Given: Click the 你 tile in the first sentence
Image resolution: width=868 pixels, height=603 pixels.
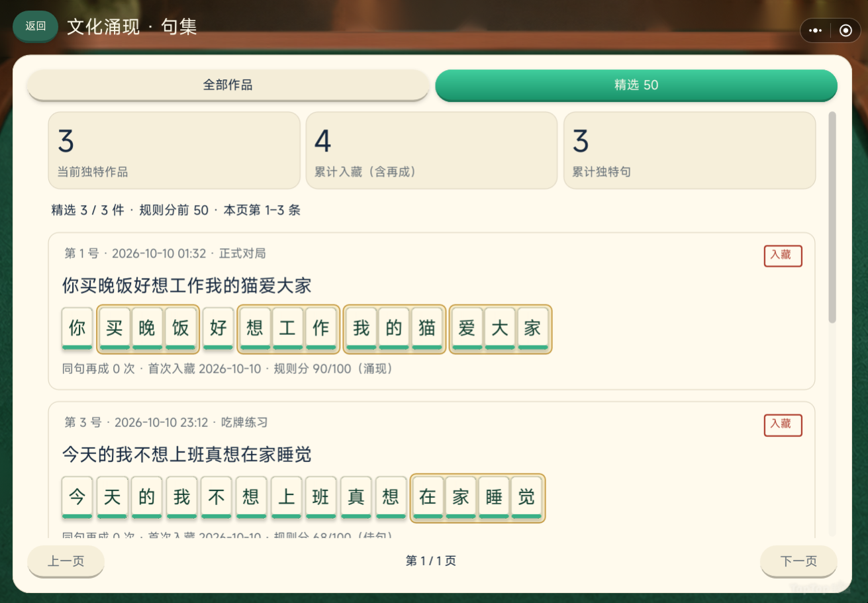Looking at the screenshot, I should click(77, 328).
